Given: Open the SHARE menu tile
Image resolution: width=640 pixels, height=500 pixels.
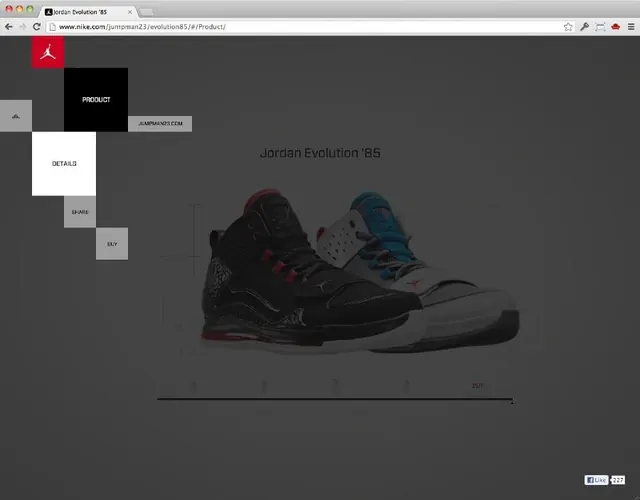Looking at the screenshot, I should [80, 212].
